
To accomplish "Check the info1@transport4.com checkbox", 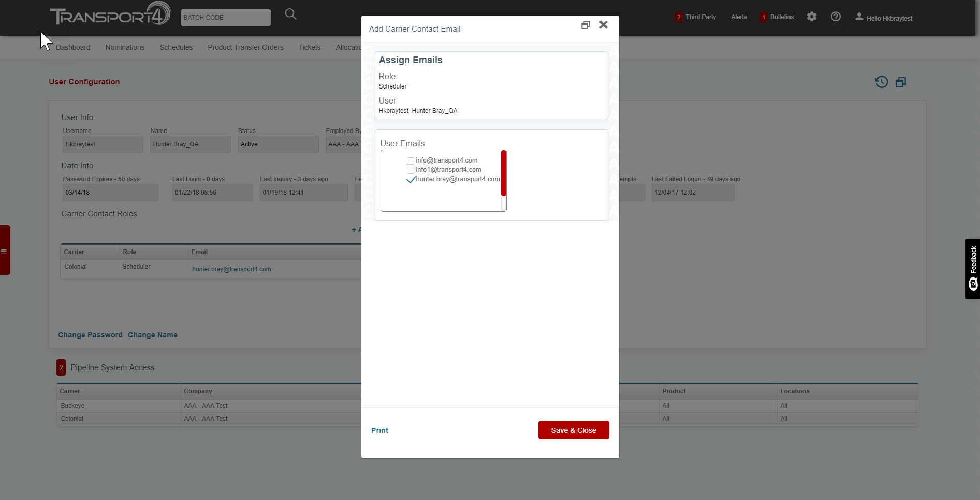I will tap(411, 170).
